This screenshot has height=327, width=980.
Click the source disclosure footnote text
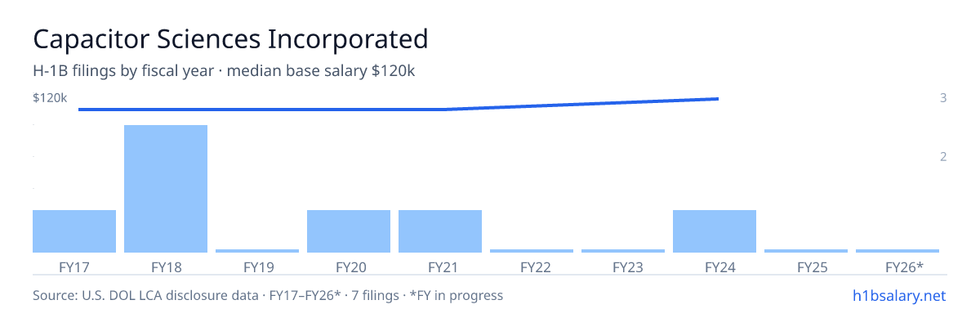[x=268, y=295]
